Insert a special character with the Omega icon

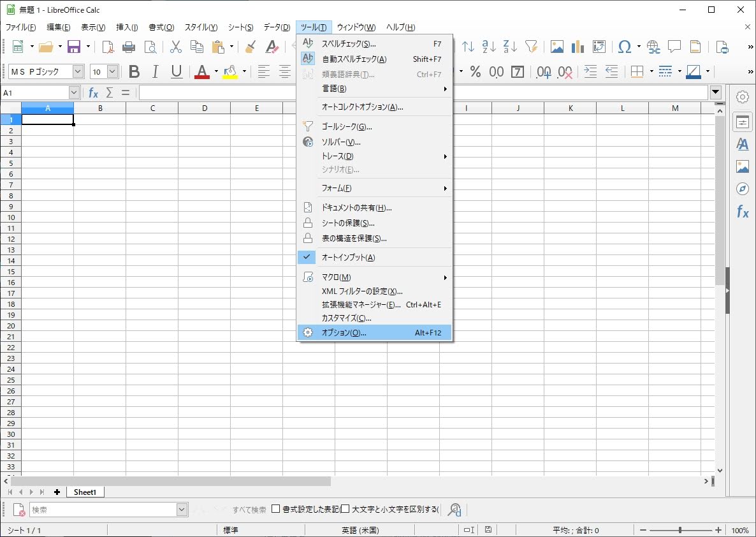[625, 47]
